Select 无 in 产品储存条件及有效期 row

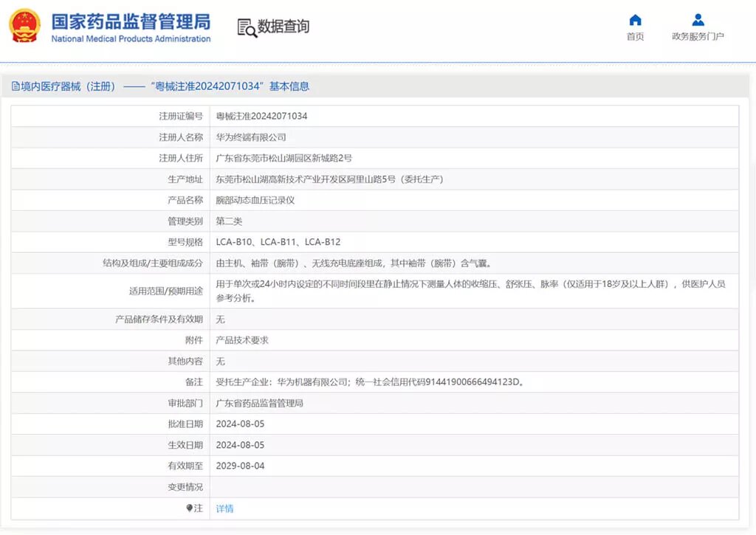point(220,319)
